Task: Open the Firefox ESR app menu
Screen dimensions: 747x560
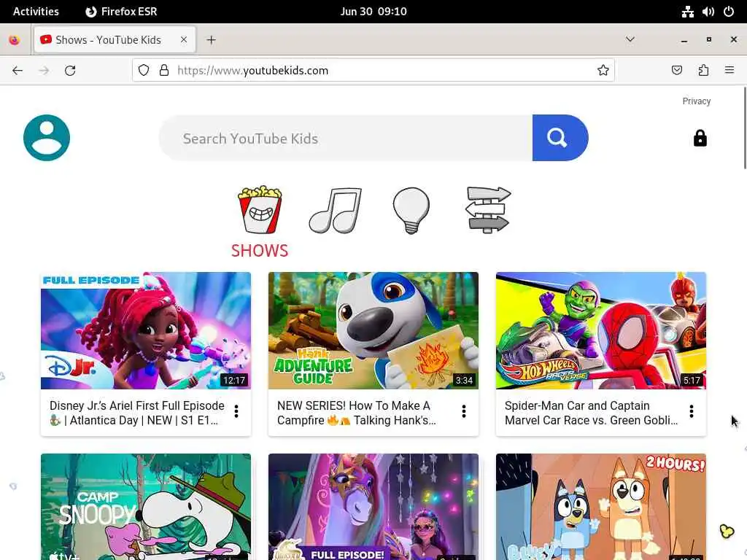Action: click(122, 12)
